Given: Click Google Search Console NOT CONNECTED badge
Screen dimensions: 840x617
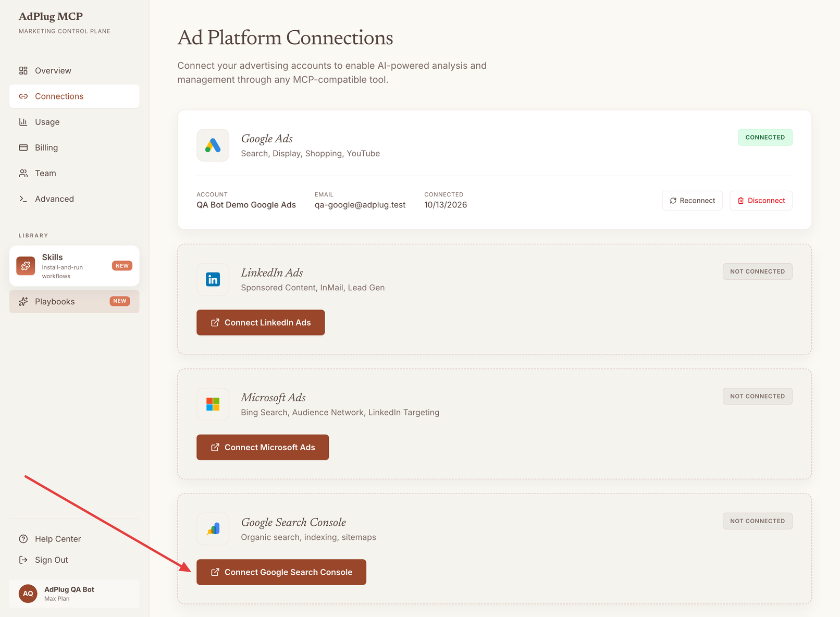Looking at the screenshot, I should click(x=757, y=521).
